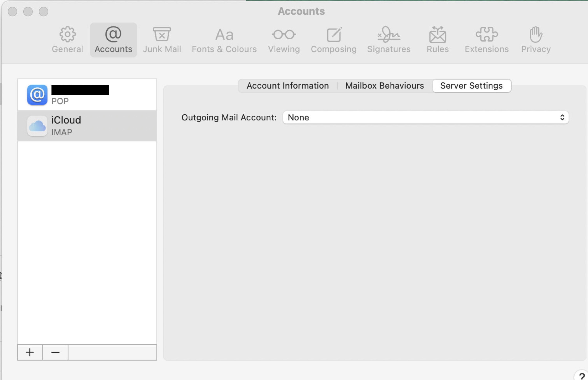Open Fonts & Colours preferences
The image size is (588, 380).
[x=224, y=40]
